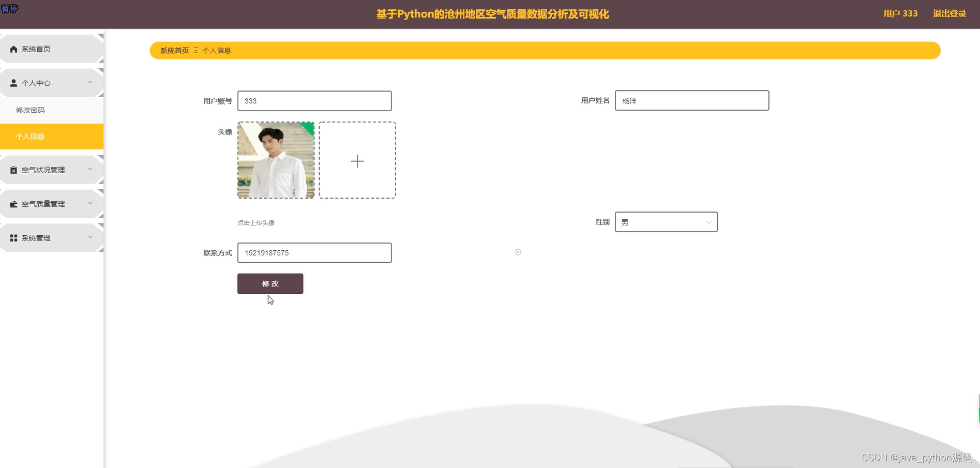Screen dimensions: 980x468
Task: Click the grid icon beside 系统管理
Action: [x=13, y=238]
